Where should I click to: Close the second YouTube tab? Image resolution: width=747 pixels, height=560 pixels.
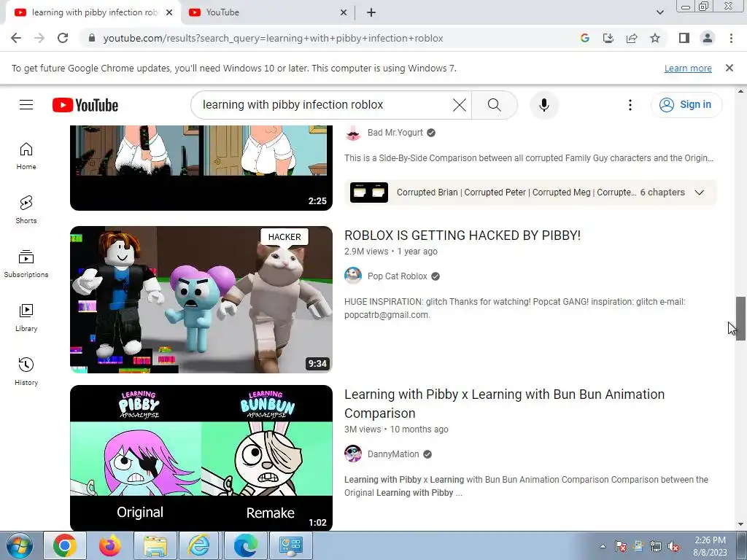coord(344,12)
